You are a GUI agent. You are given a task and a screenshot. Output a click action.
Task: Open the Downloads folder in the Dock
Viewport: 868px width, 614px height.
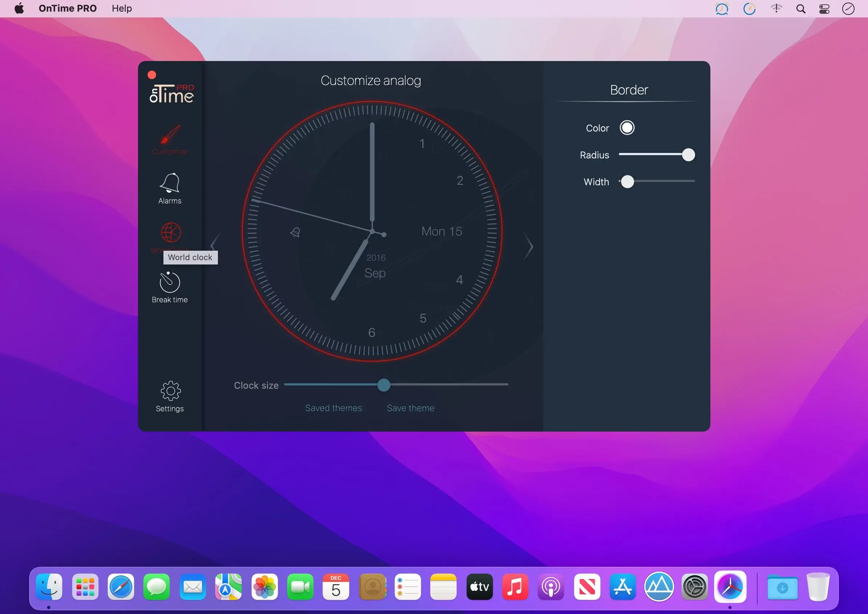pyautogui.click(x=782, y=587)
